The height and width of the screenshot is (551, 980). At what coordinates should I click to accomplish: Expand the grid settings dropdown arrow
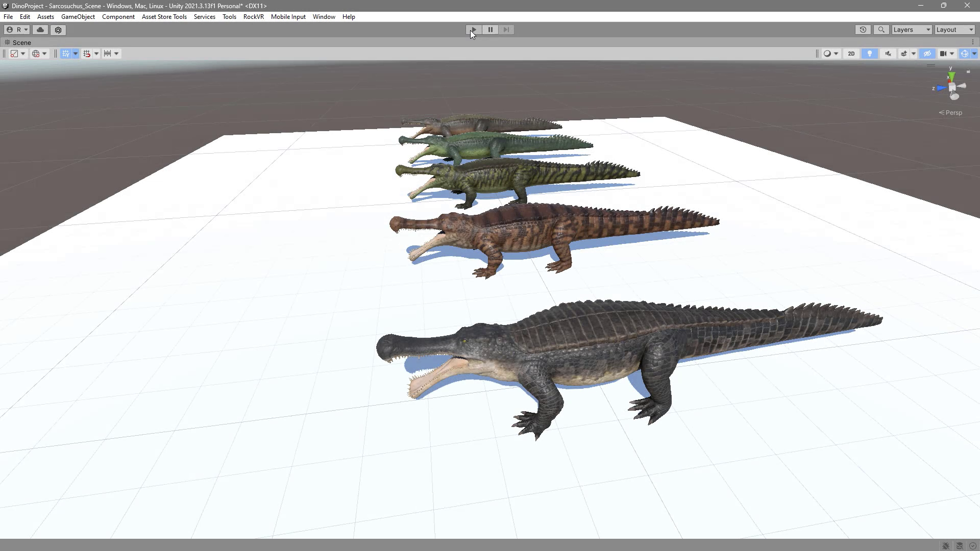pyautogui.click(x=76, y=54)
